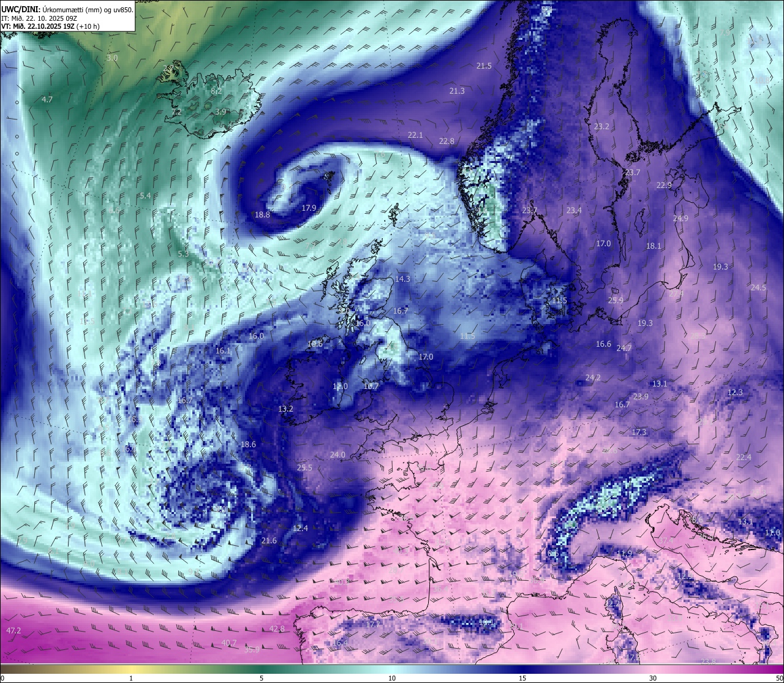784x683 pixels.
Task: Click the UWC/DINI Úrkomumætti title line
Action: pos(67,9)
